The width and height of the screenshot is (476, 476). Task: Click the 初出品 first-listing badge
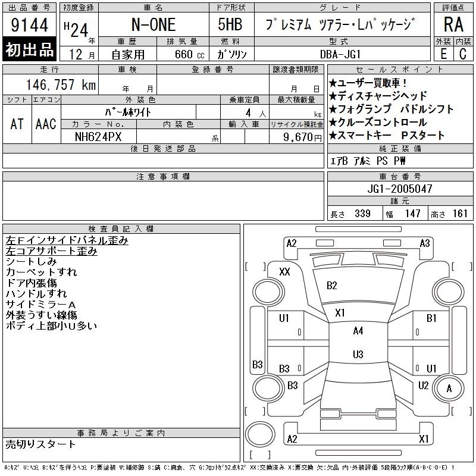[30, 50]
